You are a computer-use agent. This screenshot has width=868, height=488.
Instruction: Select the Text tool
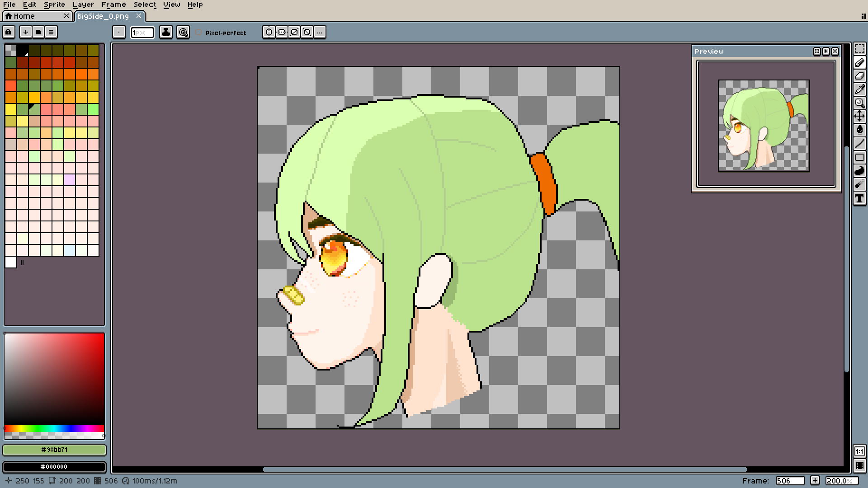tap(859, 198)
